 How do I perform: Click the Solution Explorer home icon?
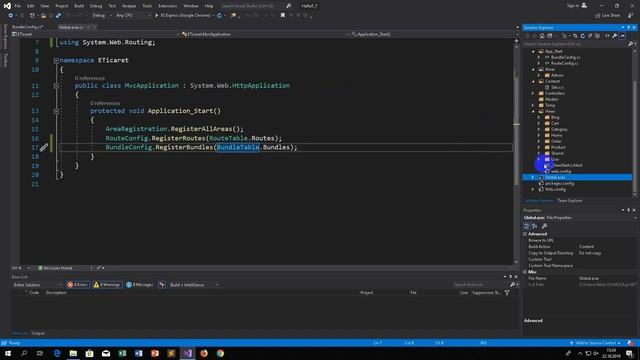click(x=542, y=36)
